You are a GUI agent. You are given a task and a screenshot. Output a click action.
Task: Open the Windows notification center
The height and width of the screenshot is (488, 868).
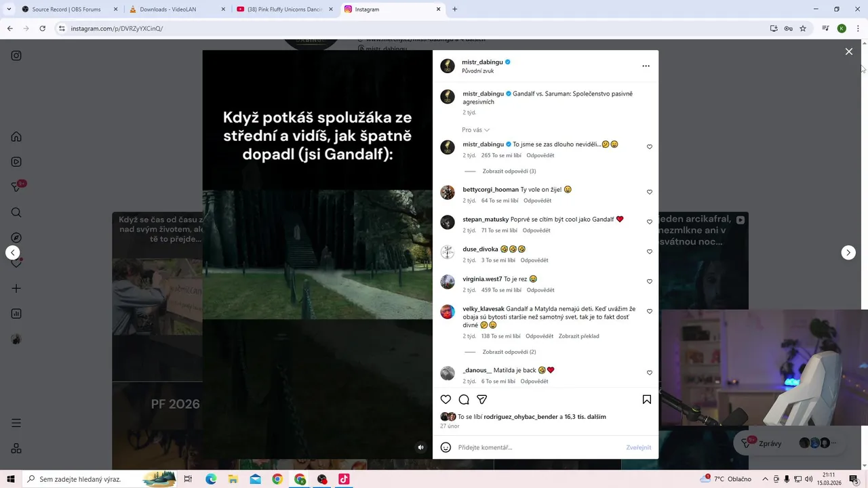pyautogui.click(x=853, y=479)
